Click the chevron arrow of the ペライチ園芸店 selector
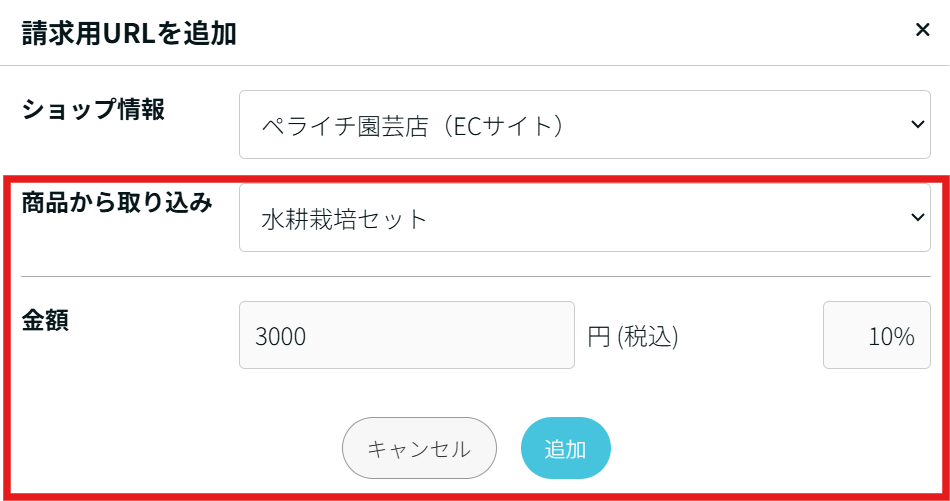 (x=917, y=125)
